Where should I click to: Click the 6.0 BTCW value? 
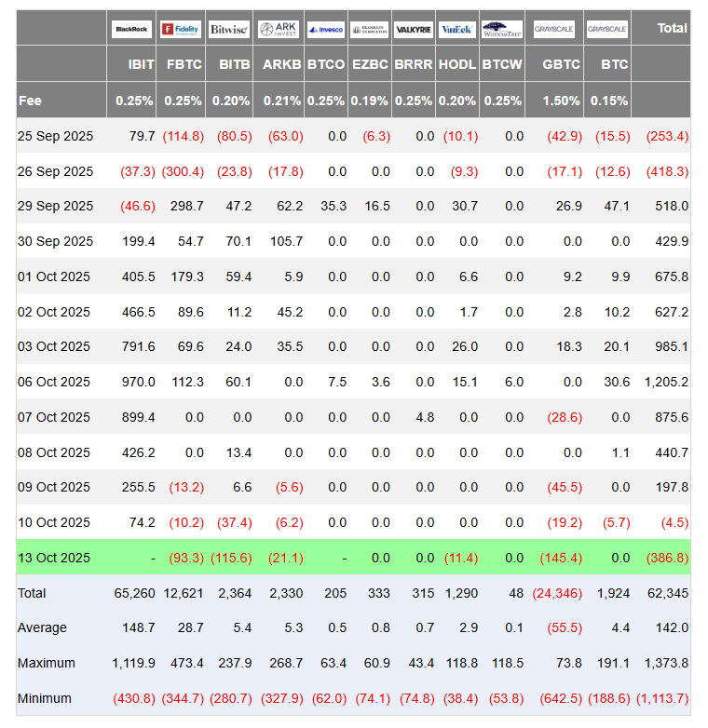(514, 382)
